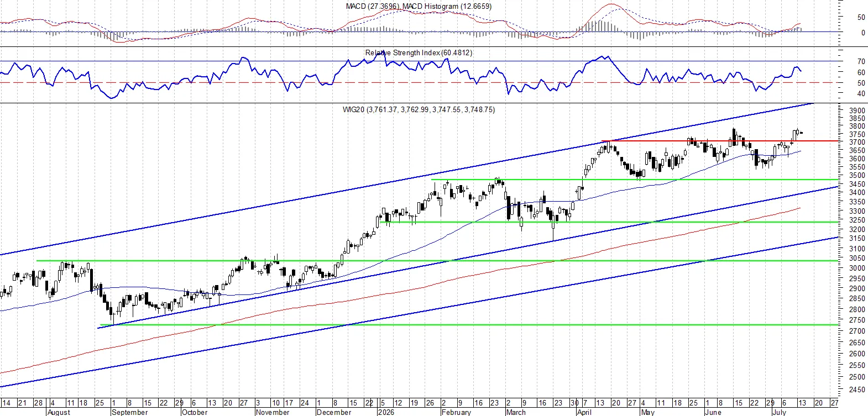Select the June month label
Image resolution: width=868 pixels, height=416 pixels.
tap(713, 412)
